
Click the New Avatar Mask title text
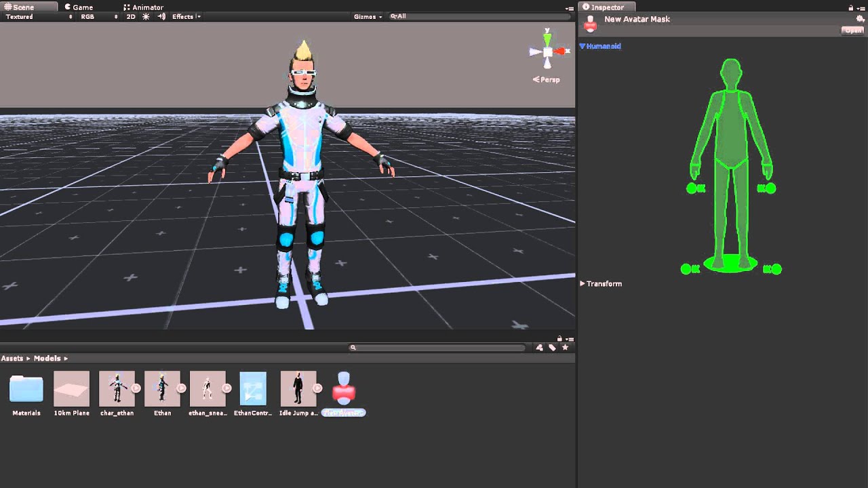pos(637,19)
